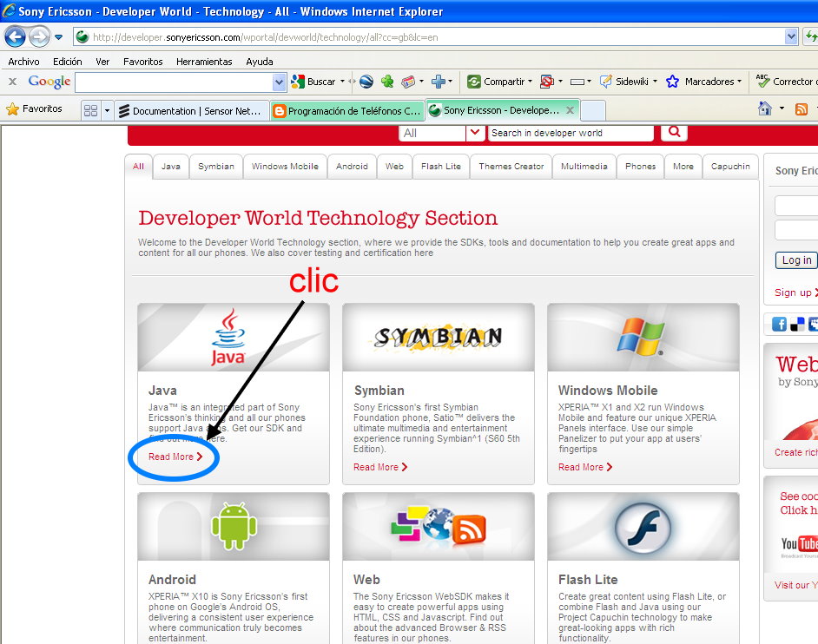Click the Compartir share button
The width and height of the screenshot is (818, 644).
click(499, 82)
